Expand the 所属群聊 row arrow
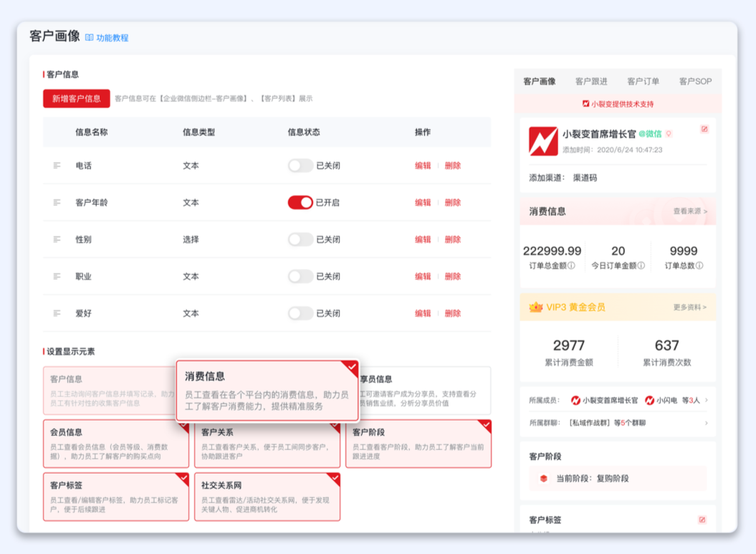Image resolution: width=756 pixels, height=554 pixels. (x=707, y=423)
